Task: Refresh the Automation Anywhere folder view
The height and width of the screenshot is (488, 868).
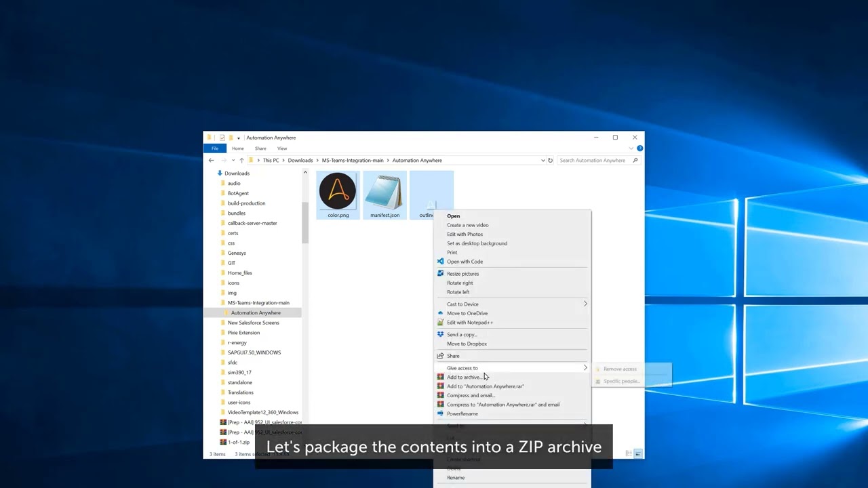Action: pyautogui.click(x=550, y=161)
